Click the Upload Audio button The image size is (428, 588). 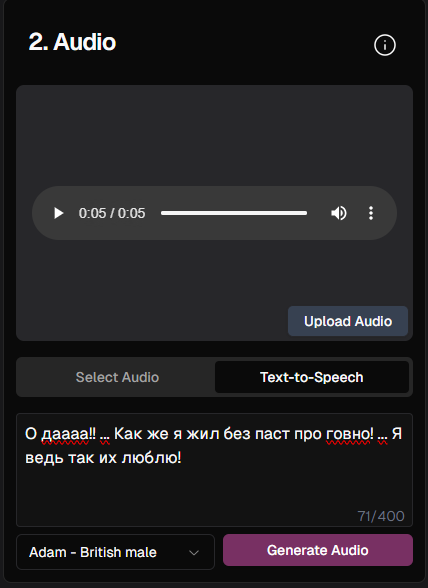click(x=348, y=321)
